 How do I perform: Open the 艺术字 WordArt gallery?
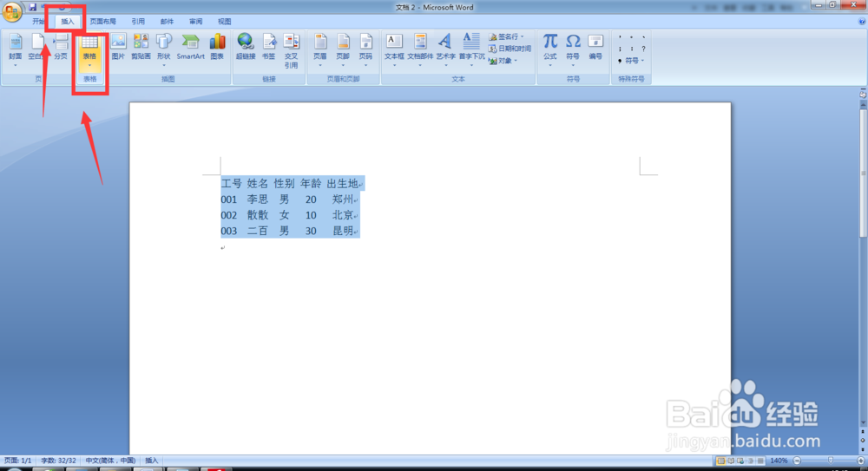[445, 50]
